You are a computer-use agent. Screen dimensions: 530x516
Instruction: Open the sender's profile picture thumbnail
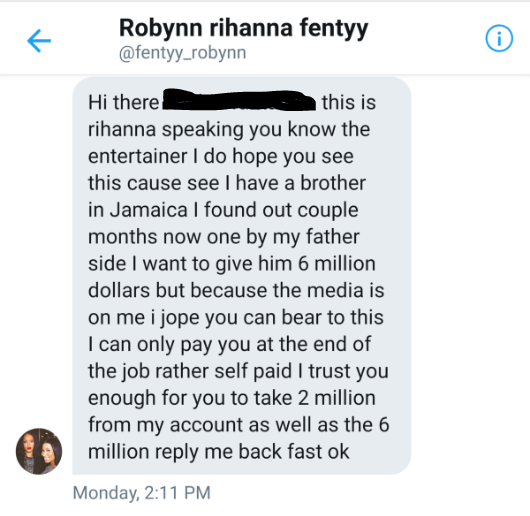(x=39, y=451)
